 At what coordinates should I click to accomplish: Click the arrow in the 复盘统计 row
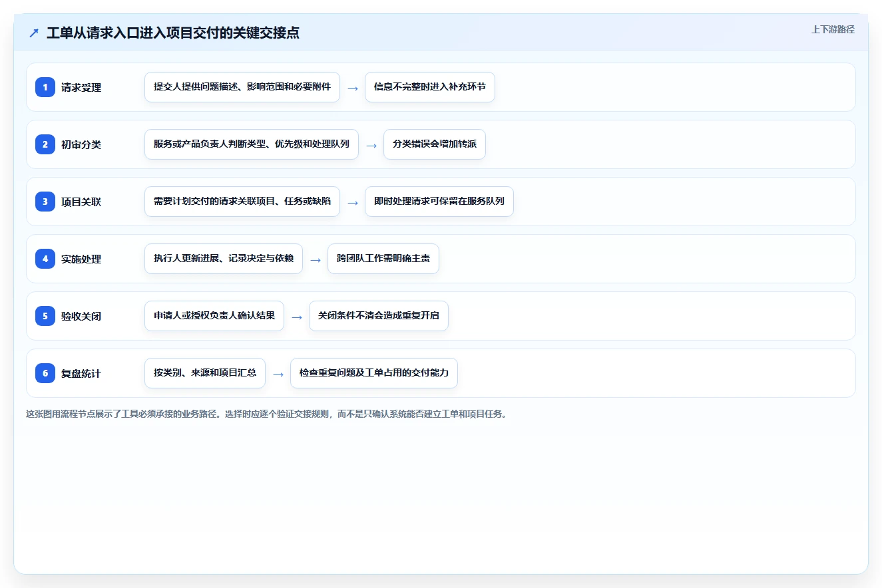click(x=278, y=374)
